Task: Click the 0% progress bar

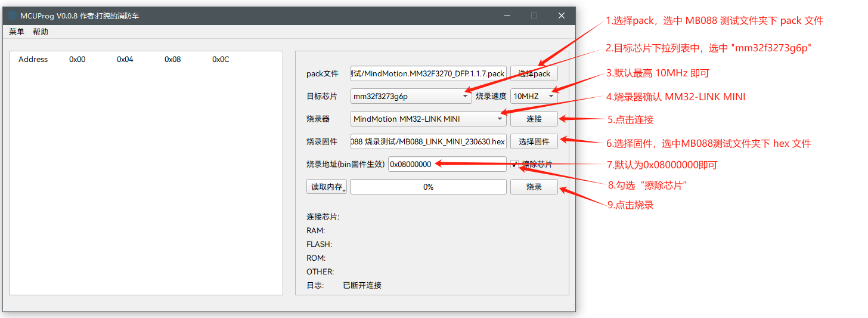Action: click(428, 187)
